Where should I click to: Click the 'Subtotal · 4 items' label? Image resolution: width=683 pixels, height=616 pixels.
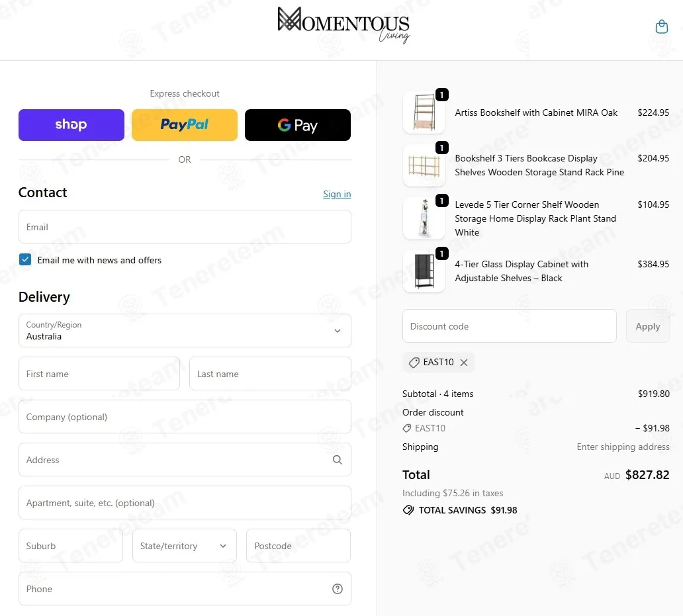tap(437, 394)
